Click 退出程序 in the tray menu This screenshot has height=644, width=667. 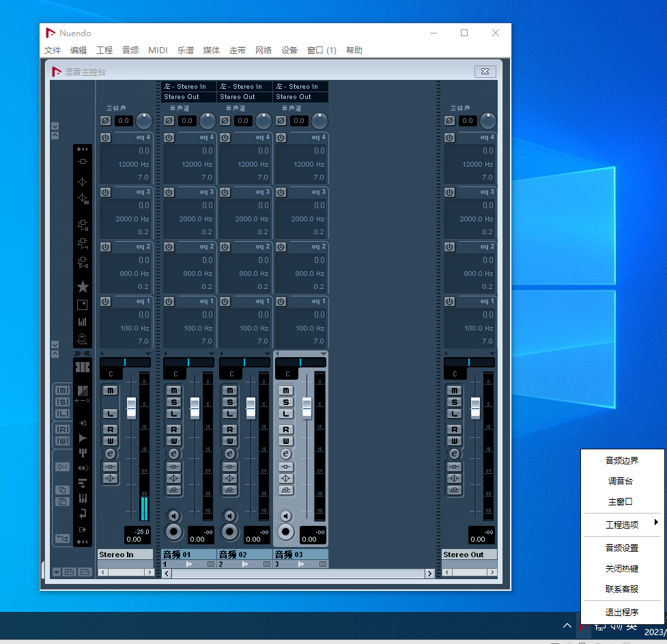(621, 612)
